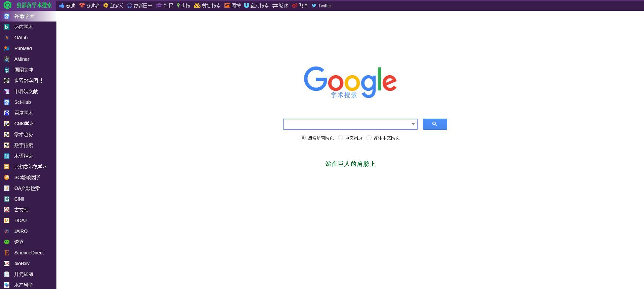644x289 pixels.
Task: Click the SCI影响因子 orange icon
Action: coord(7,177)
